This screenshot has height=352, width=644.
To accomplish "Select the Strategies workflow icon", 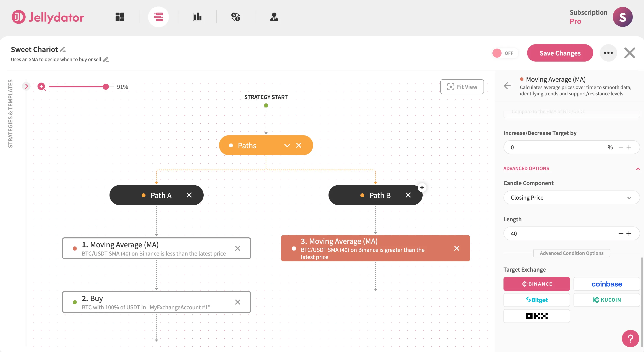I will click(159, 17).
